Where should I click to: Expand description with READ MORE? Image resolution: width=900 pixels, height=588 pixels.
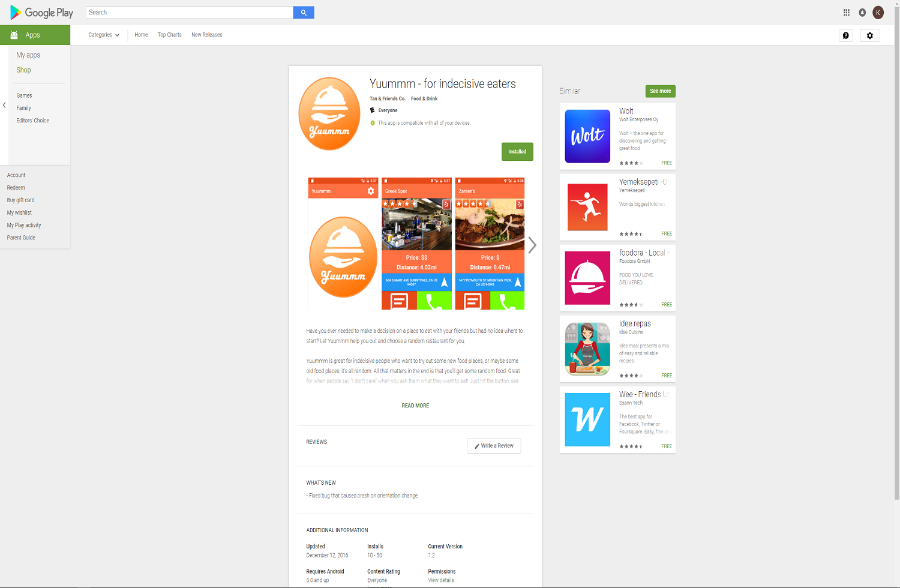tap(415, 406)
